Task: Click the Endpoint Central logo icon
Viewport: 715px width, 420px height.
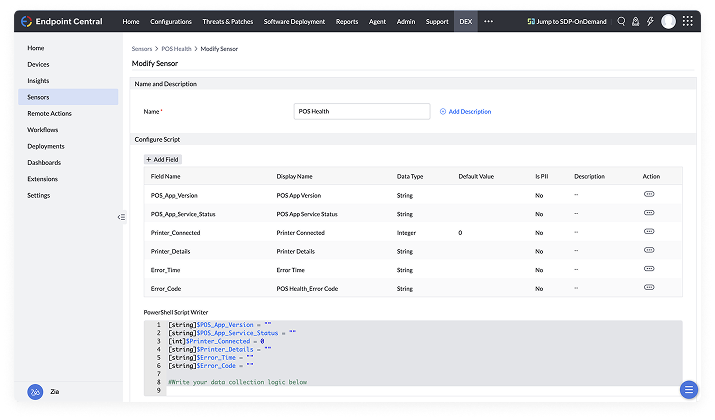Action: coord(27,21)
